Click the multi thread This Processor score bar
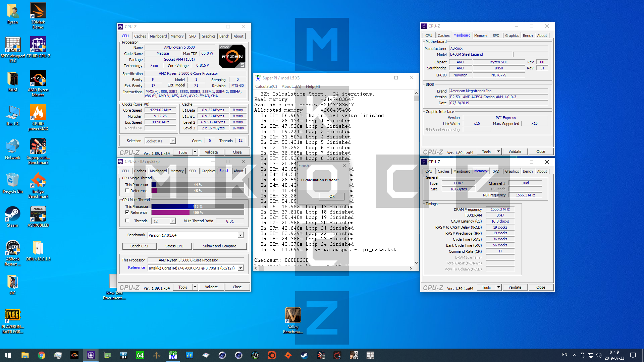 (x=198, y=206)
